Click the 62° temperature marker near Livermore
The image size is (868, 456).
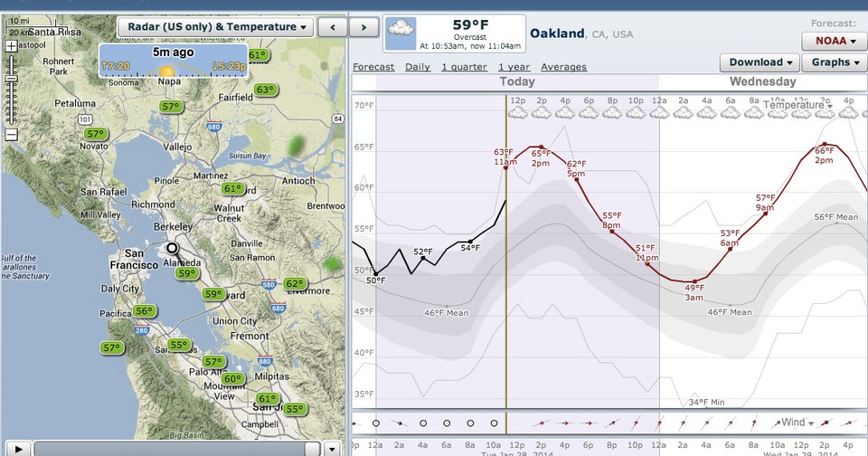(295, 284)
